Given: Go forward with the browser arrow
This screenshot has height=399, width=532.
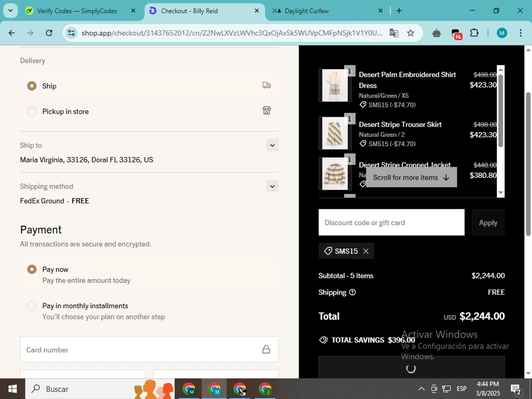Looking at the screenshot, I should pos(30,33).
